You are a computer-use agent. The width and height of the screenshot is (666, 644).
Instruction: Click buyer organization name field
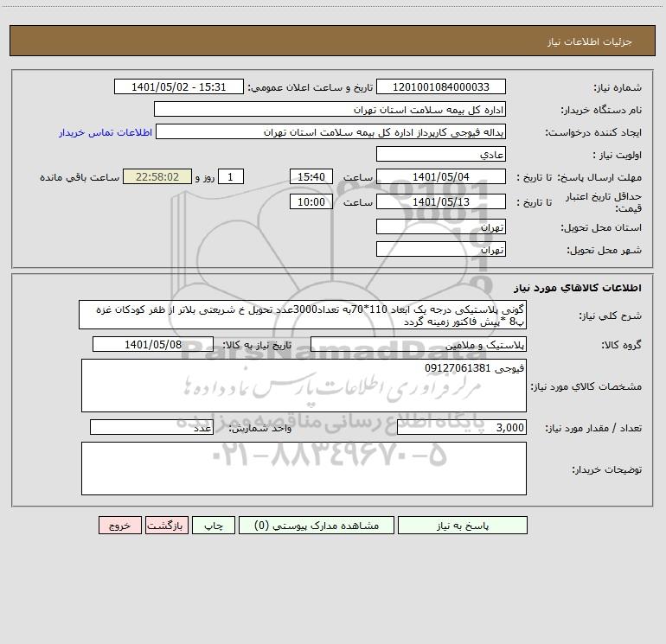[330, 110]
